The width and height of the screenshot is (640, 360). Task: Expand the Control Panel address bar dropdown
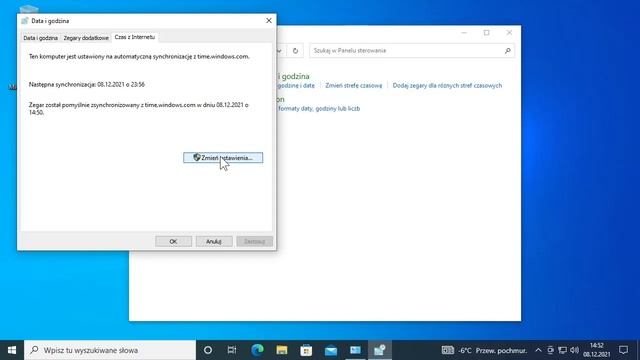pyautogui.click(x=280, y=51)
